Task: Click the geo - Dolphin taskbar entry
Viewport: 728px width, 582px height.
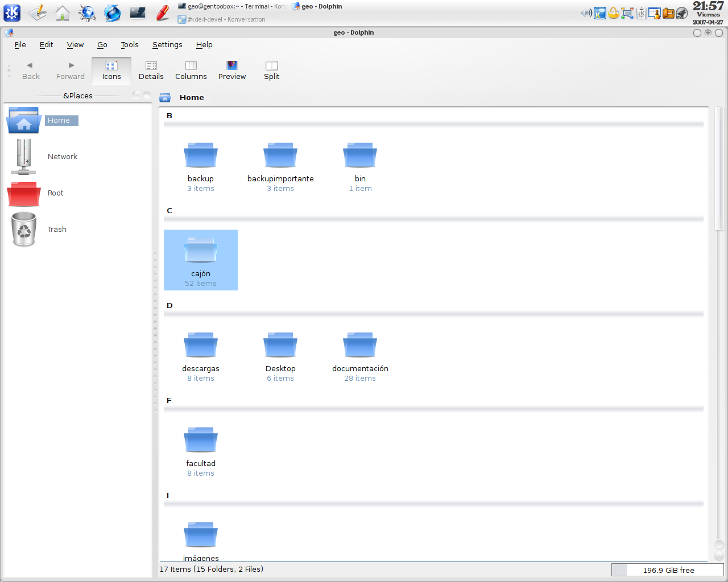Action: pyautogui.click(x=317, y=6)
